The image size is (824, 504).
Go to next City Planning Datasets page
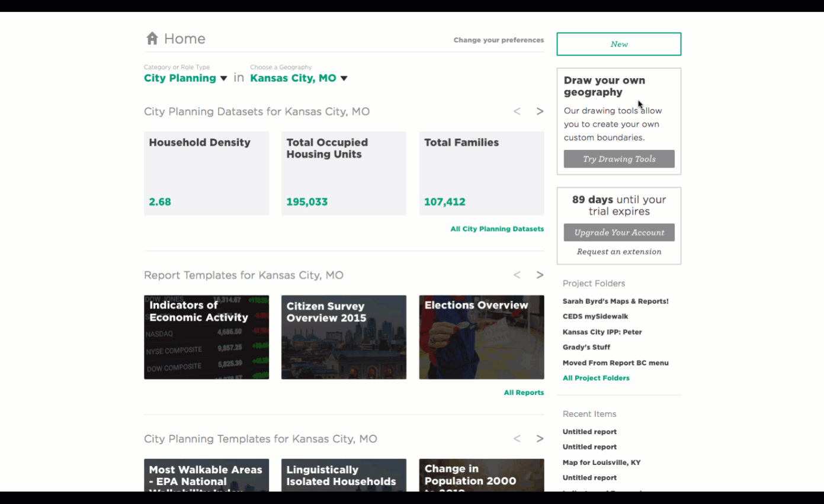540,111
